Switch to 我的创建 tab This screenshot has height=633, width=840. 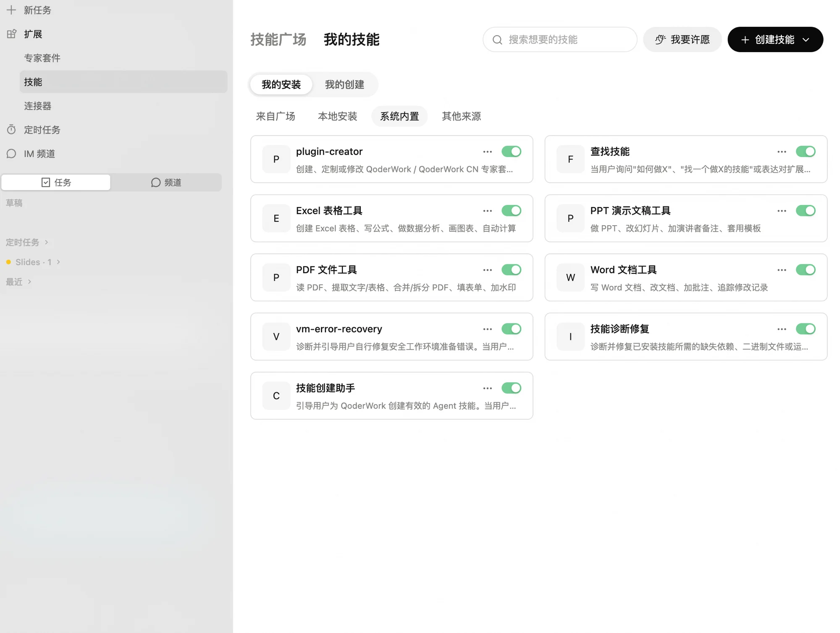[344, 84]
